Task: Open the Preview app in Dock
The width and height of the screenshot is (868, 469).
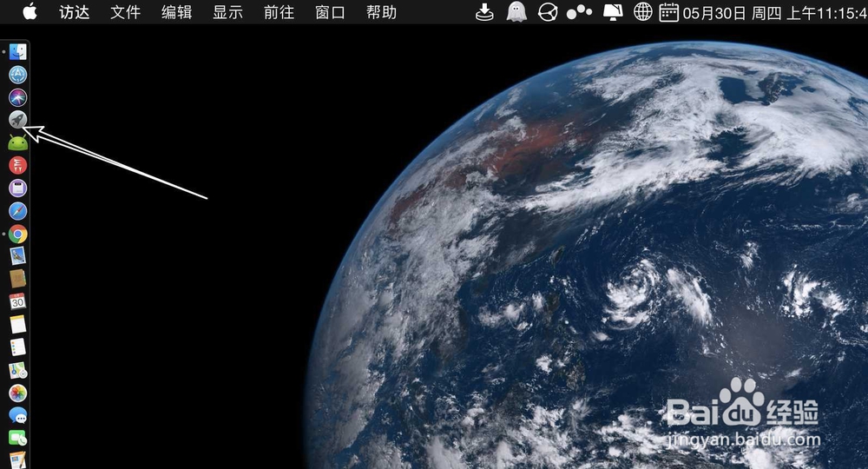Action: pos(17,256)
